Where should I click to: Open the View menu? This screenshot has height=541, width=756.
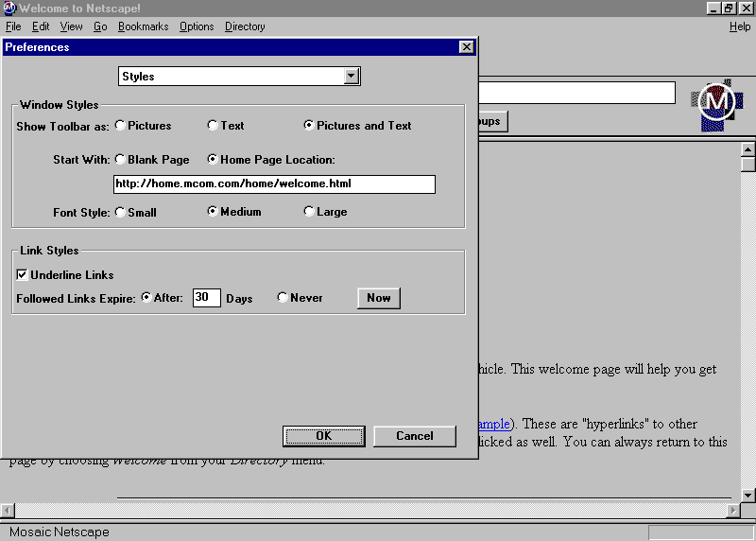(x=71, y=26)
